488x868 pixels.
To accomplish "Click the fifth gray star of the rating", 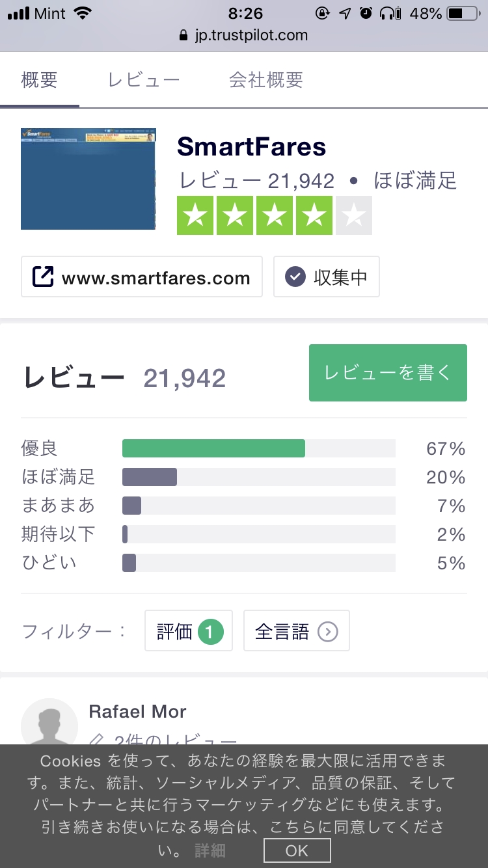I will coord(354,215).
